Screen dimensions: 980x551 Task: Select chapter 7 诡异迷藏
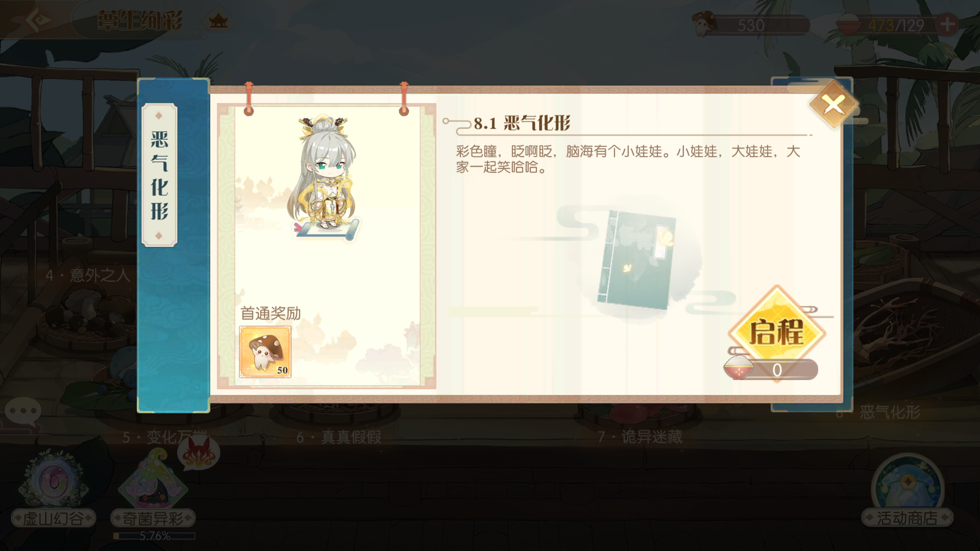point(640,437)
